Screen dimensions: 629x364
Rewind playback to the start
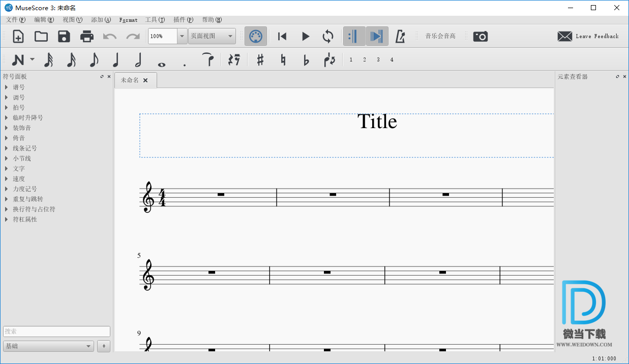(282, 36)
